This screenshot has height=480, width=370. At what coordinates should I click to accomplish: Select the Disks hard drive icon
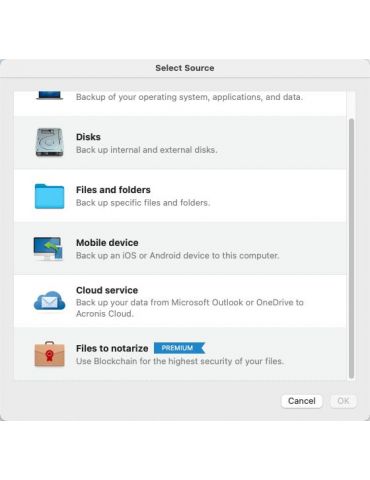point(49,142)
